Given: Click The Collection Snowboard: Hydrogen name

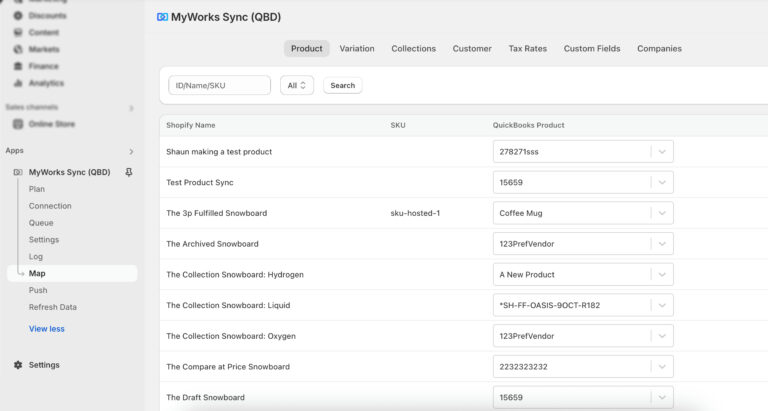Looking at the screenshot, I should coord(235,274).
